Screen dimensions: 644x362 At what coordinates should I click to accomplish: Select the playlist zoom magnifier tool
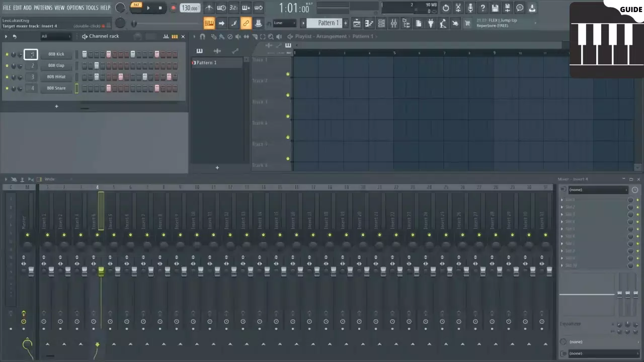coord(271,36)
